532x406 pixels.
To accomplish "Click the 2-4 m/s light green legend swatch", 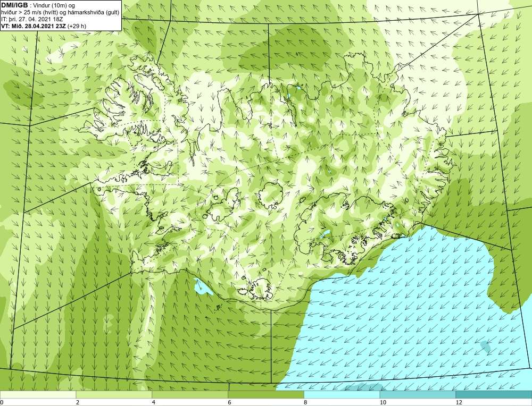I will click(114, 395).
